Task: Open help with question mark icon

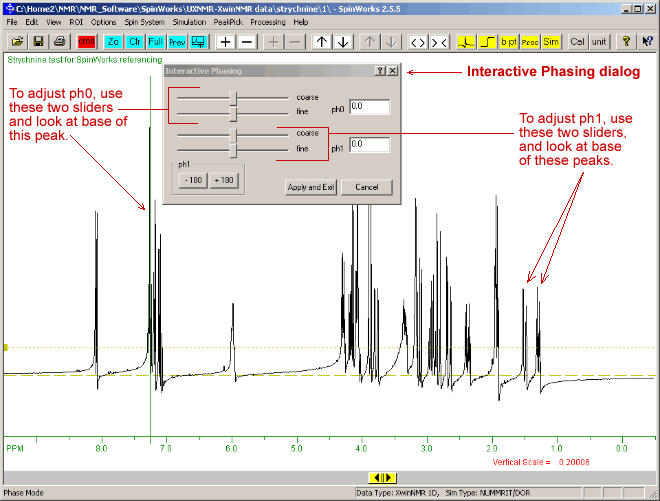Action: click(x=626, y=42)
